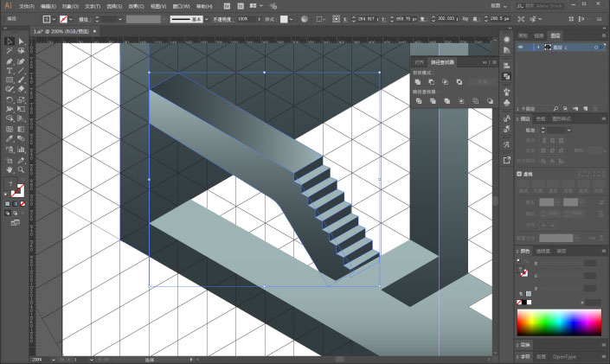The width and height of the screenshot is (610, 364).
Task: Select the Perspective Grid tool
Action: click(x=21, y=118)
